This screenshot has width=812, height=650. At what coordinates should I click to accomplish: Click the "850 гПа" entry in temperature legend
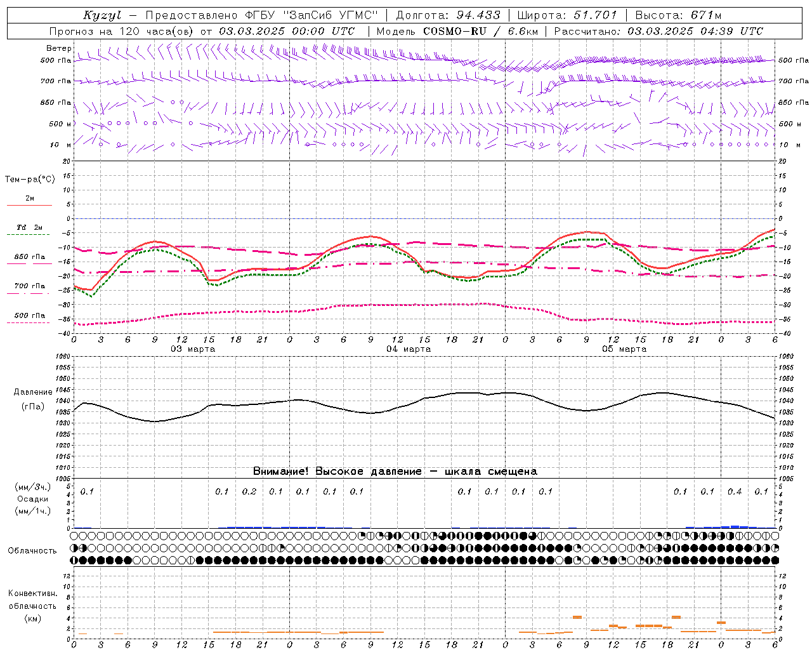pyautogui.click(x=30, y=257)
